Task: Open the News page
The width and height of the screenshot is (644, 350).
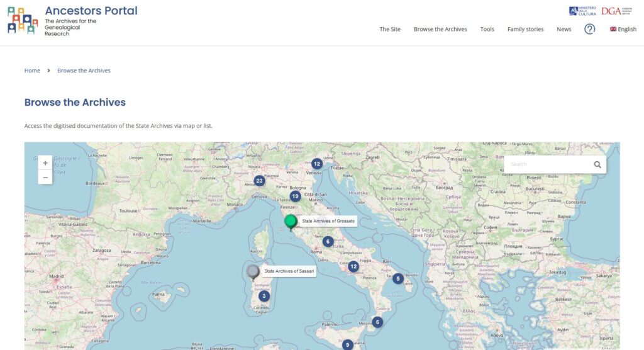Action: (563, 30)
